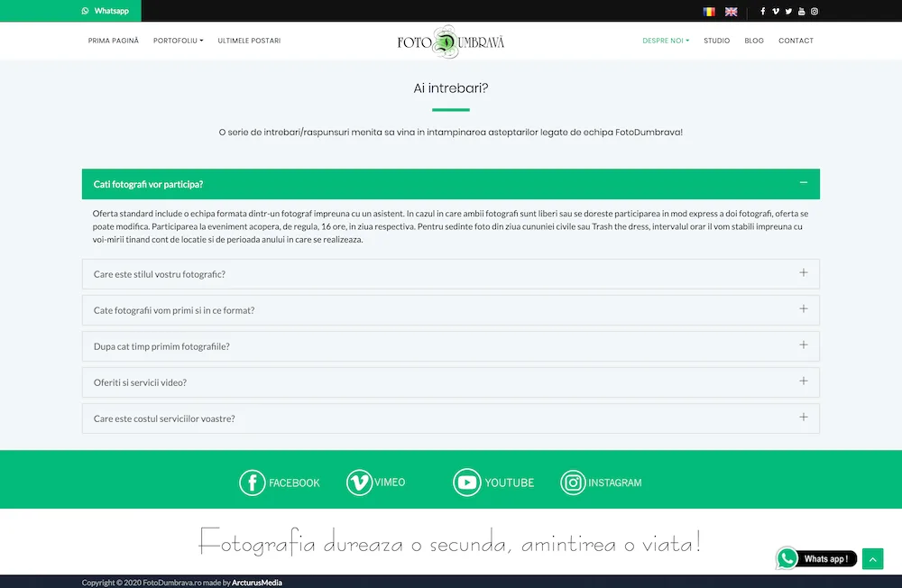Viewport: 902px width, 588px height.
Task: Open Twitter icon in top bar
Action: point(788,12)
